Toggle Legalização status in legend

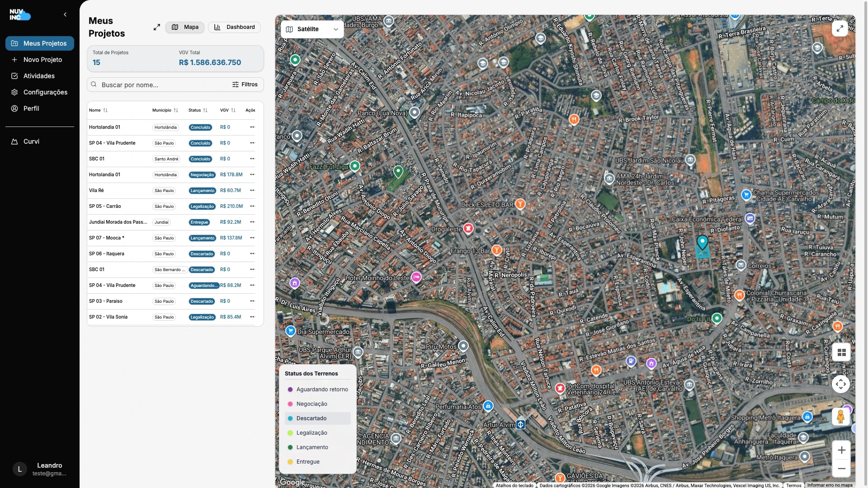point(318,433)
